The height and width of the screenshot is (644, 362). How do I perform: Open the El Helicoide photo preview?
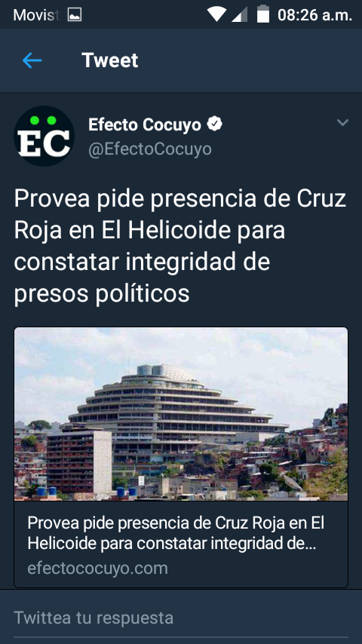pos(181,414)
